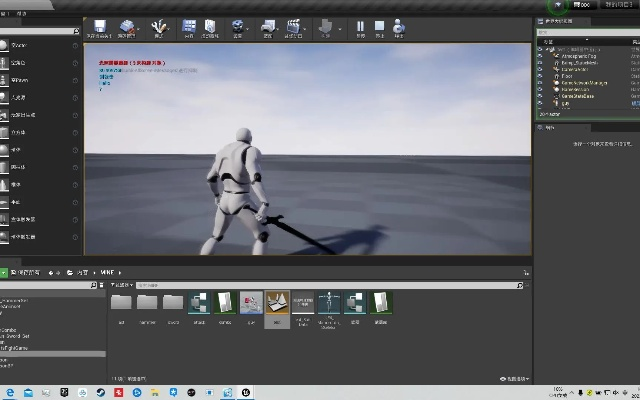The width and height of the screenshot is (640, 400).
Task: Open the Settings gear toolbar icon
Action: click(x=238, y=28)
